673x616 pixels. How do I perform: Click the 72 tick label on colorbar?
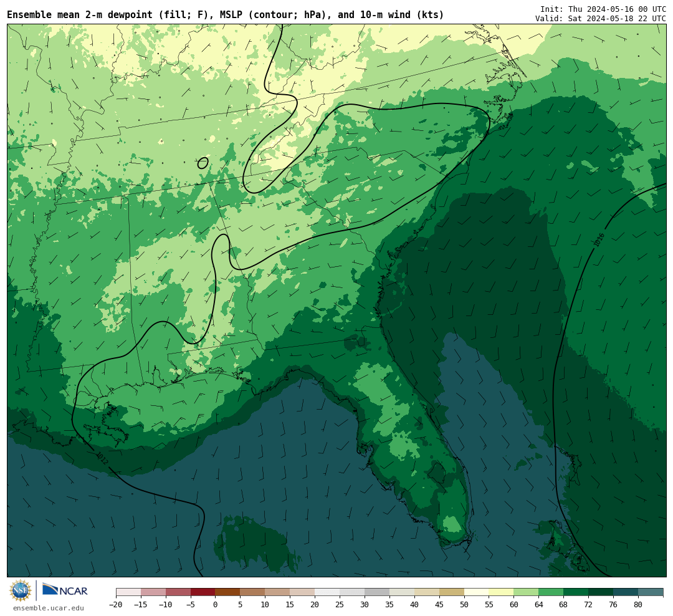tap(589, 605)
